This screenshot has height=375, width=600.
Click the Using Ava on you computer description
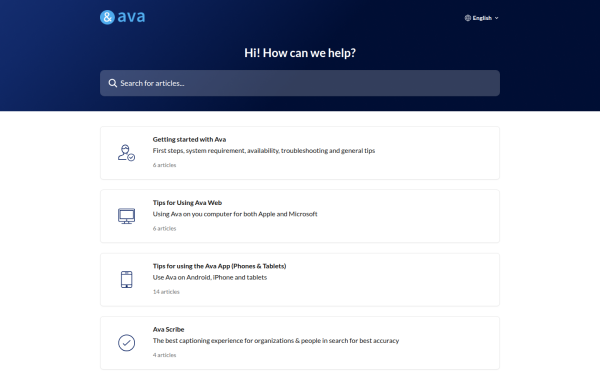pyautogui.click(x=235, y=214)
